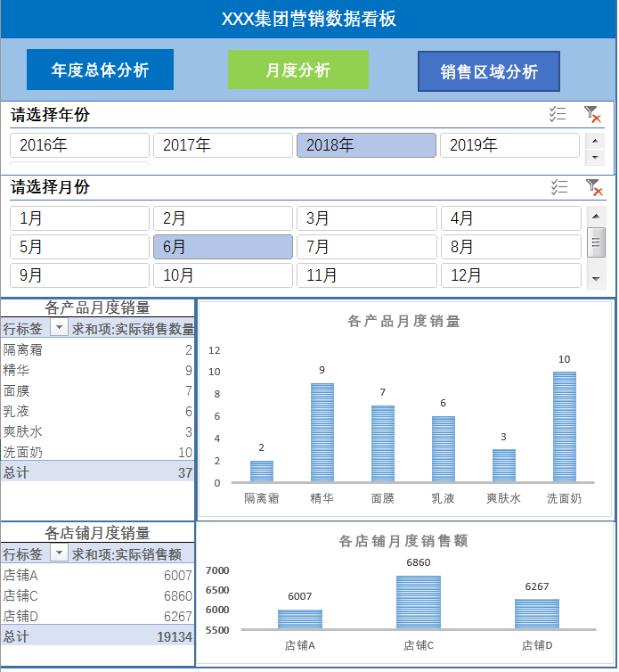Select 2019年 in the year slicer
Viewport: 619px width, 672px height.
click(x=509, y=145)
